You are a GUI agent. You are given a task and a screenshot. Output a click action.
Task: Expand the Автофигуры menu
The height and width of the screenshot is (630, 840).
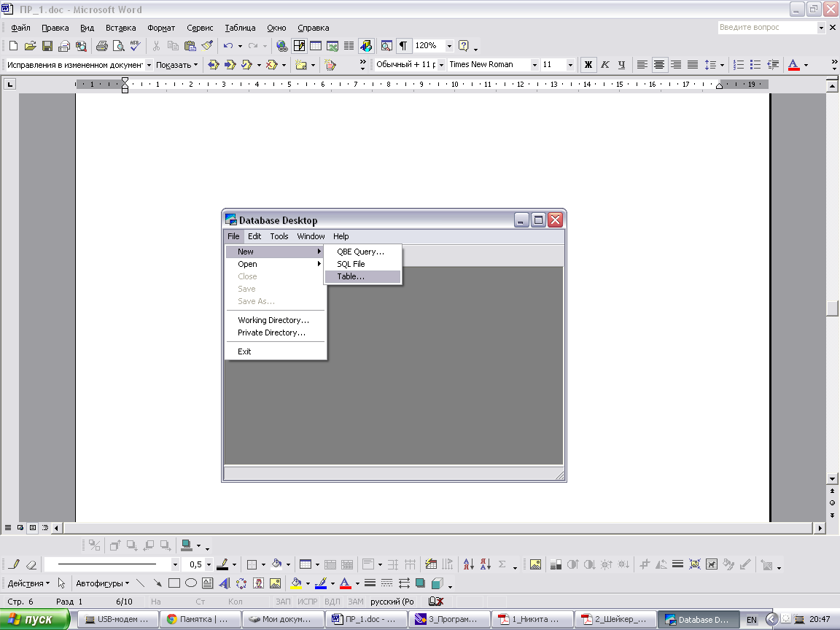click(102, 583)
